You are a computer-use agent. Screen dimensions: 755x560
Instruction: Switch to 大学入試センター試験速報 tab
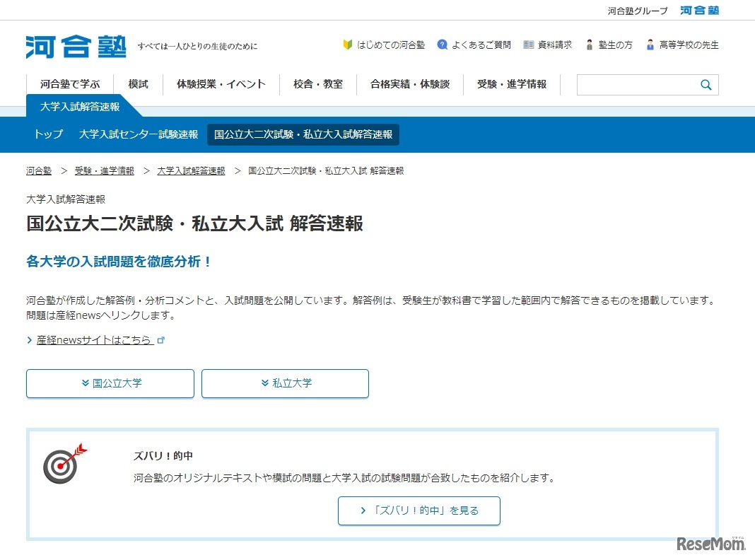[x=139, y=134]
